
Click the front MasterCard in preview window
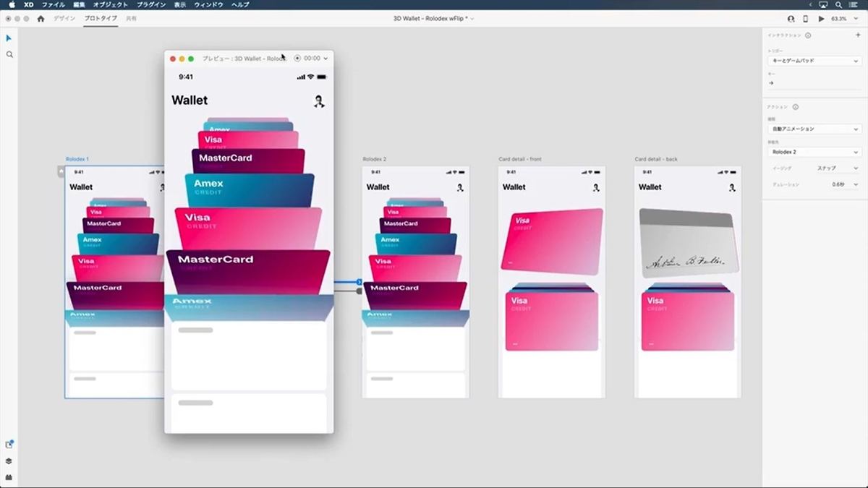pos(249,272)
